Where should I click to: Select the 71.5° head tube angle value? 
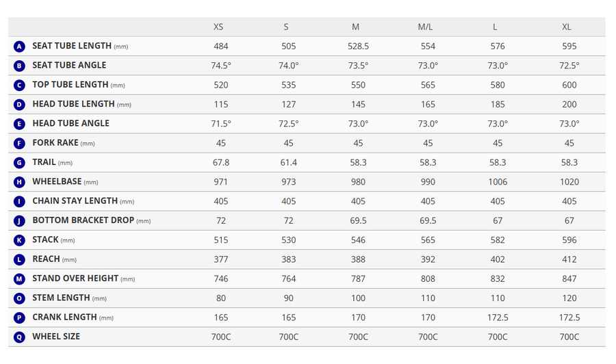pyautogui.click(x=221, y=124)
